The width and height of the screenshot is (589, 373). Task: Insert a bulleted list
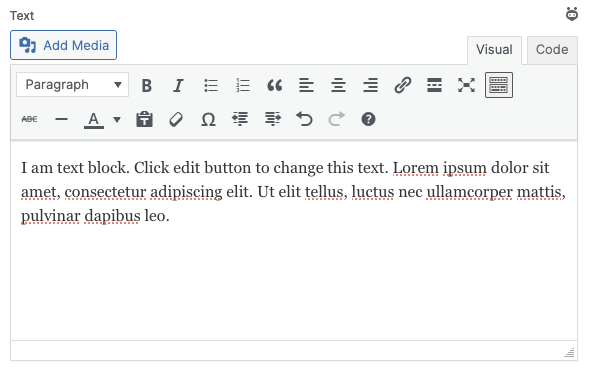pyautogui.click(x=211, y=85)
